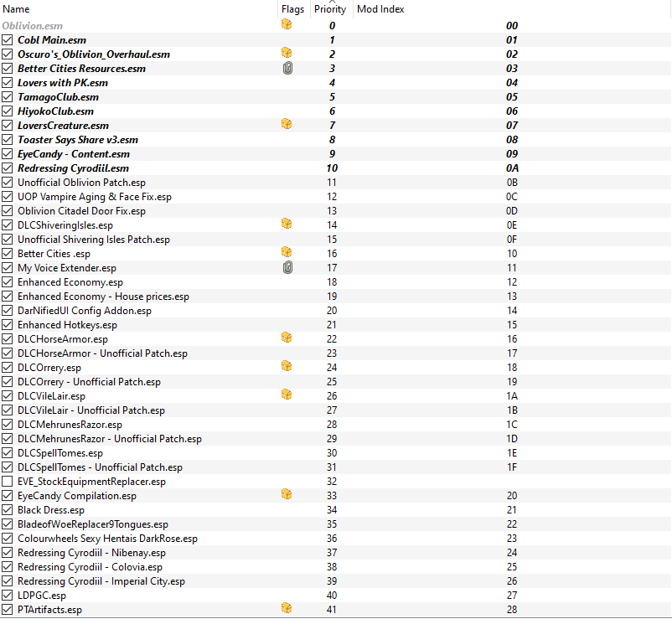Uncheck the Cobl Main.esm plugin

pos(7,40)
